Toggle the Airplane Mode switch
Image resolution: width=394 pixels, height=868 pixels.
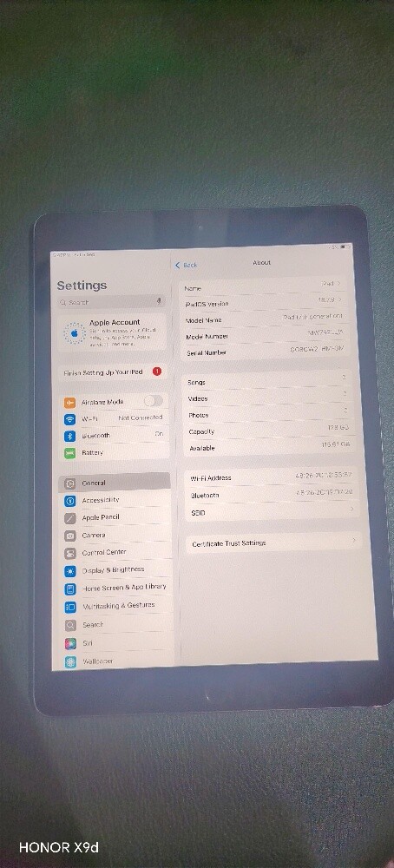[x=154, y=400]
